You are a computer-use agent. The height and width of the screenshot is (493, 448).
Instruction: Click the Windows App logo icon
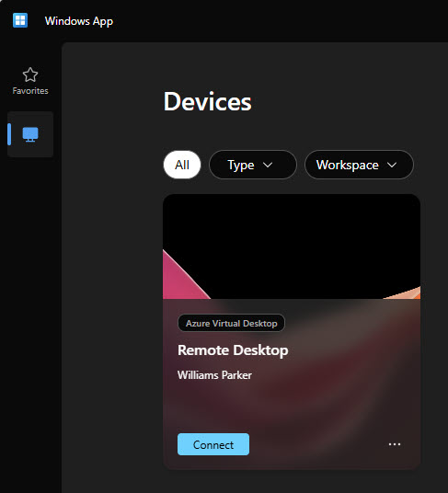point(20,20)
